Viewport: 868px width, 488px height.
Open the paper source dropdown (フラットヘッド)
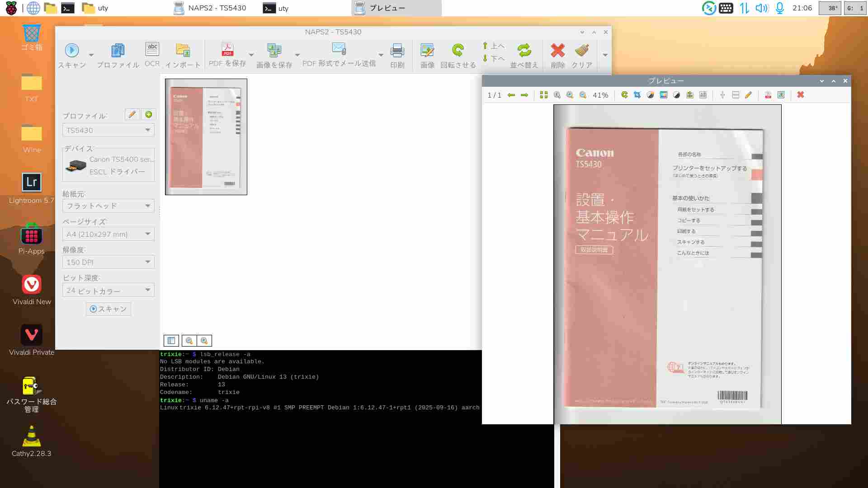coord(108,206)
